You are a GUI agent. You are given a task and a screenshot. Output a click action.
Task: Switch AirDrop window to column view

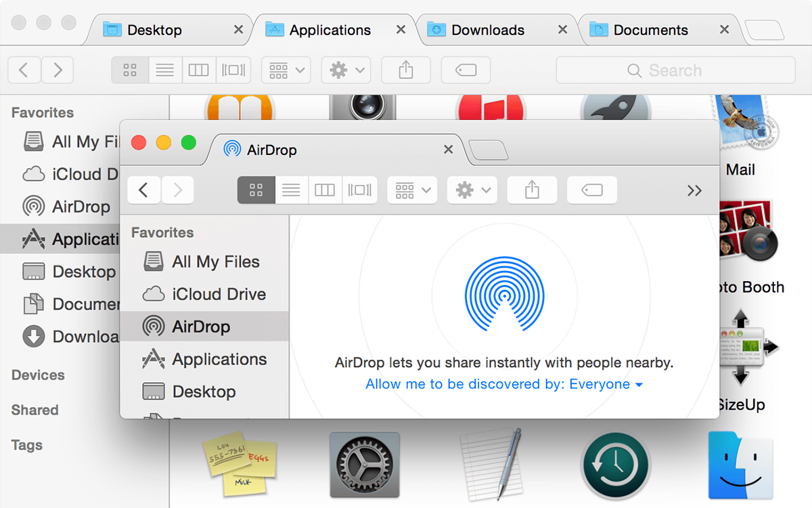tap(325, 190)
